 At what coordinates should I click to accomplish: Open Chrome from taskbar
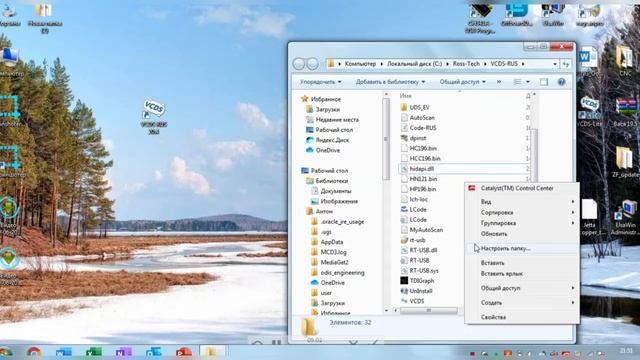coord(33,352)
